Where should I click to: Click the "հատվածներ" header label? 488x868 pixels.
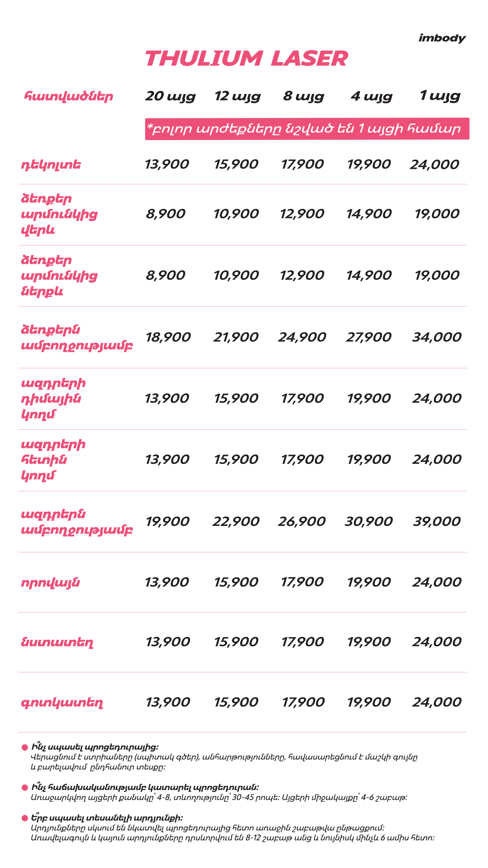pos(68,97)
